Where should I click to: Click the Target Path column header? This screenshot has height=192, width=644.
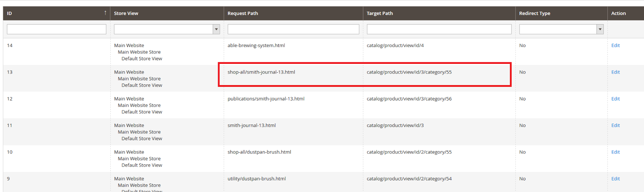[439, 13]
